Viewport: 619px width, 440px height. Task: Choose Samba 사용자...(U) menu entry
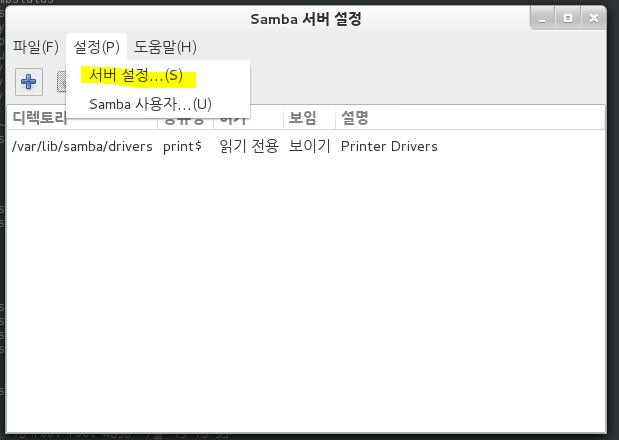(158, 104)
